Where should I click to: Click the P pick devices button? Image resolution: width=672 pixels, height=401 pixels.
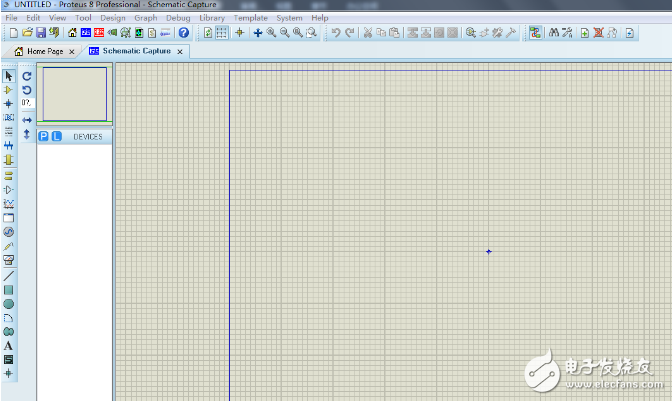[44, 136]
